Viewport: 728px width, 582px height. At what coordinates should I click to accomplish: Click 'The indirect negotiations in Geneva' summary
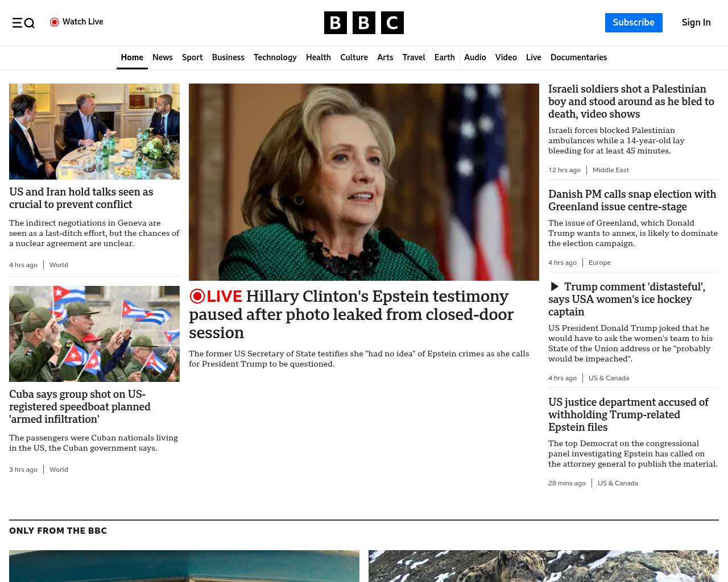coord(94,233)
